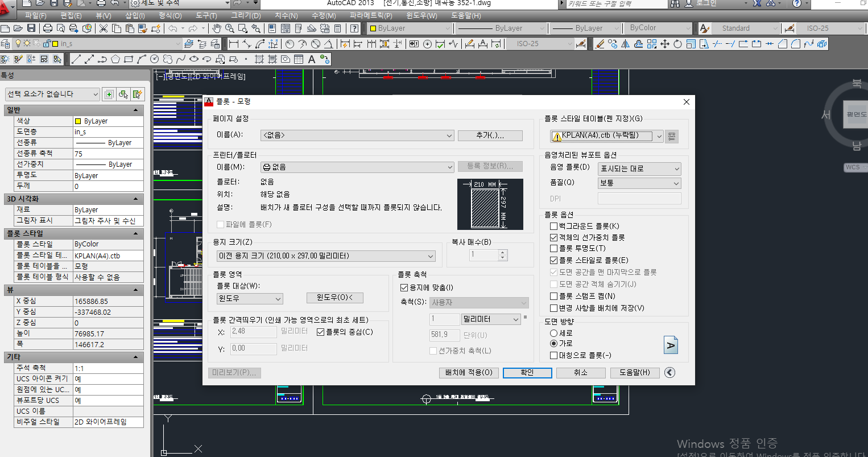The image size is (868, 457).
Task: Click the Cut scissors icon
Action: 104,28
